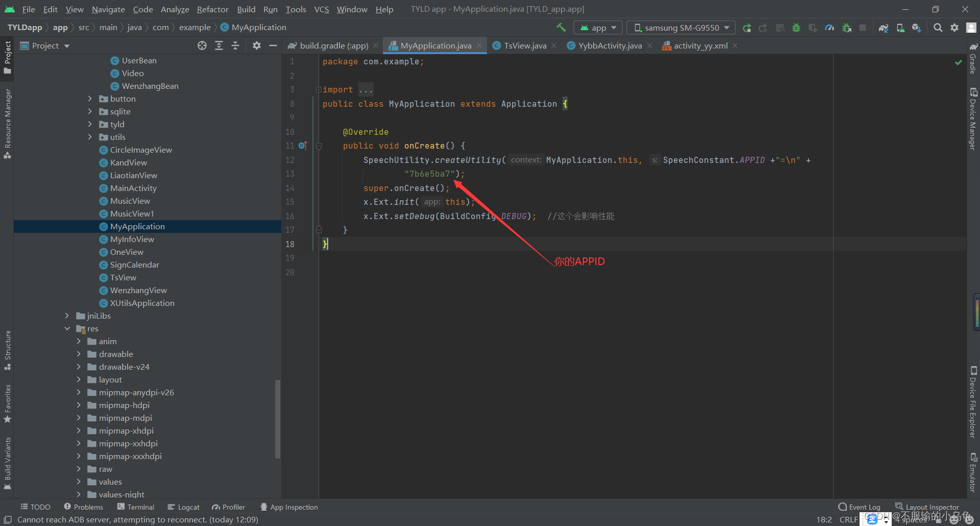Fold the onCreate method at line 11
Image resolution: width=980 pixels, height=526 pixels.
(319, 146)
